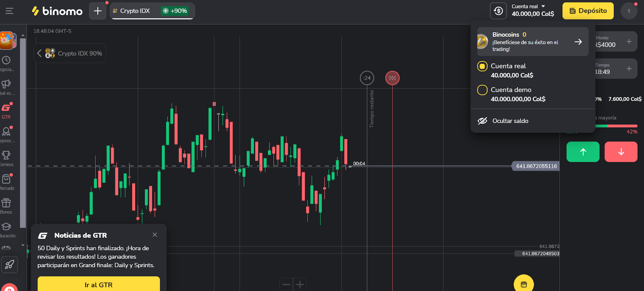Expand the Cuenta real account dropdown

[x=533, y=10]
